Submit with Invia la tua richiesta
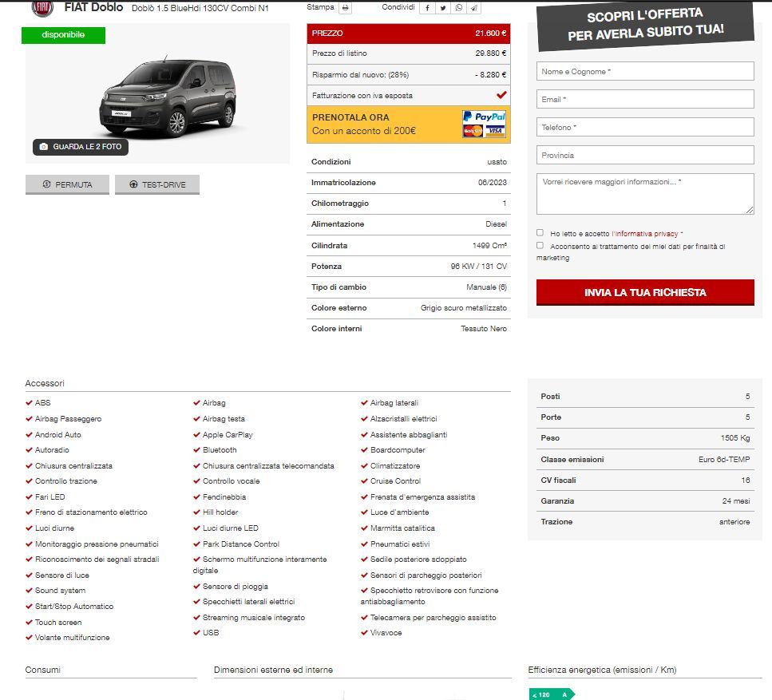Image resolution: width=772 pixels, height=700 pixels. point(645,292)
